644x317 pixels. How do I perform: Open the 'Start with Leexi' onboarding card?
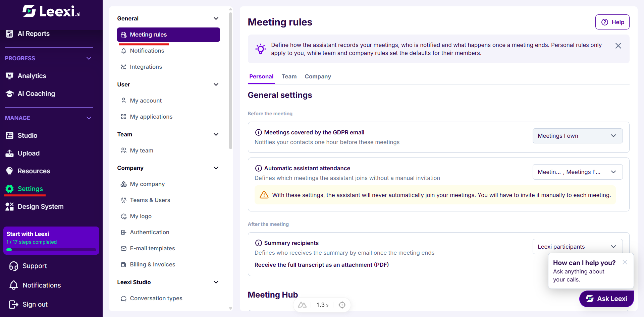pos(51,241)
